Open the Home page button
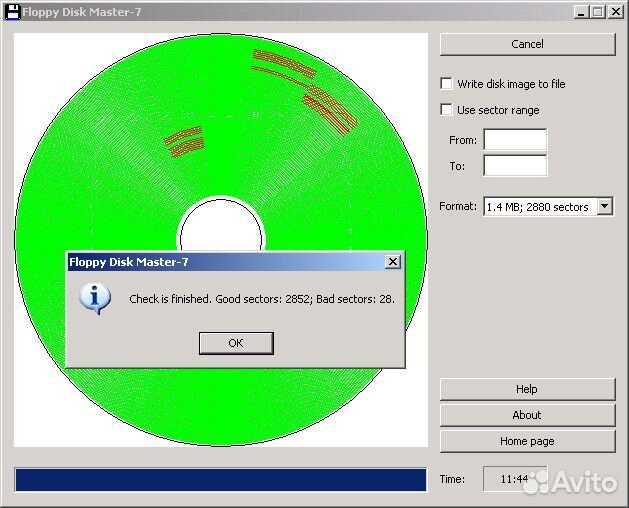Screen dimensions: 629x508 [x=527, y=441]
